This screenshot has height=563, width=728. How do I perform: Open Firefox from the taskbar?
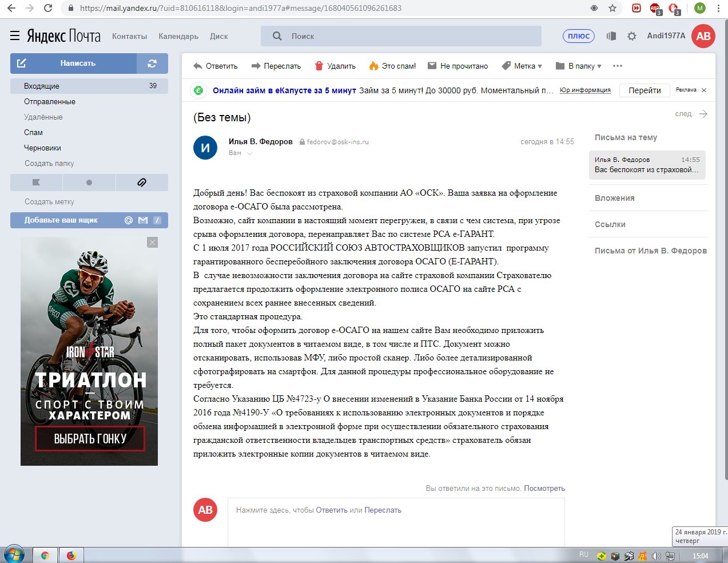point(71,556)
